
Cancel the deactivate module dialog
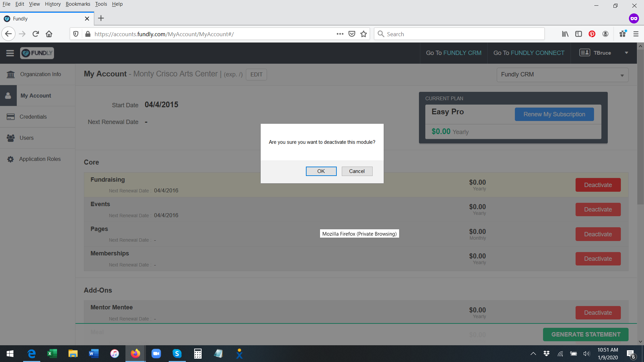click(357, 171)
